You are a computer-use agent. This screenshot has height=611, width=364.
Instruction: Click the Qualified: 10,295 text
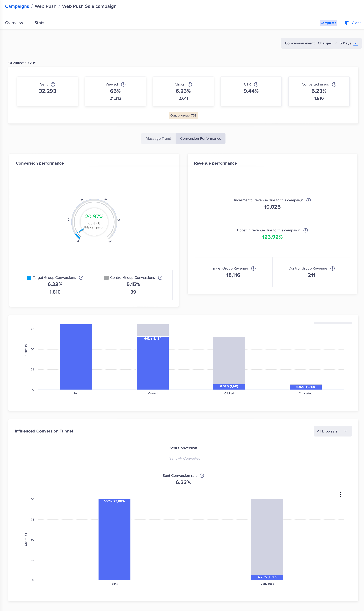coord(22,63)
